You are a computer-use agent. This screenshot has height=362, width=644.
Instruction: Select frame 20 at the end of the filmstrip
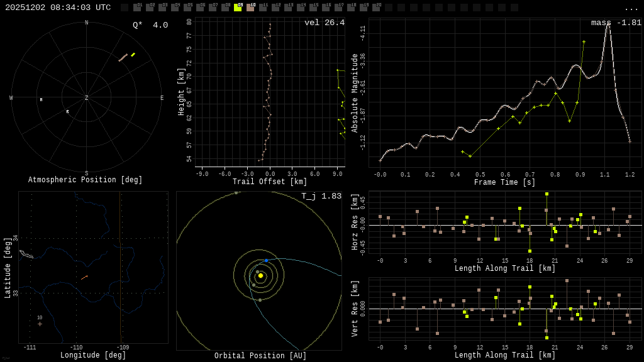376,8
